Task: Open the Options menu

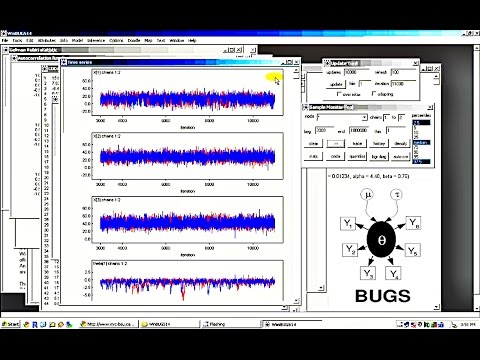Action: [x=116, y=40]
